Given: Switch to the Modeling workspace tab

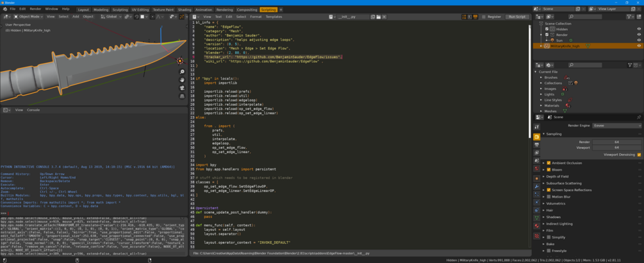Looking at the screenshot, I should [x=101, y=10].
